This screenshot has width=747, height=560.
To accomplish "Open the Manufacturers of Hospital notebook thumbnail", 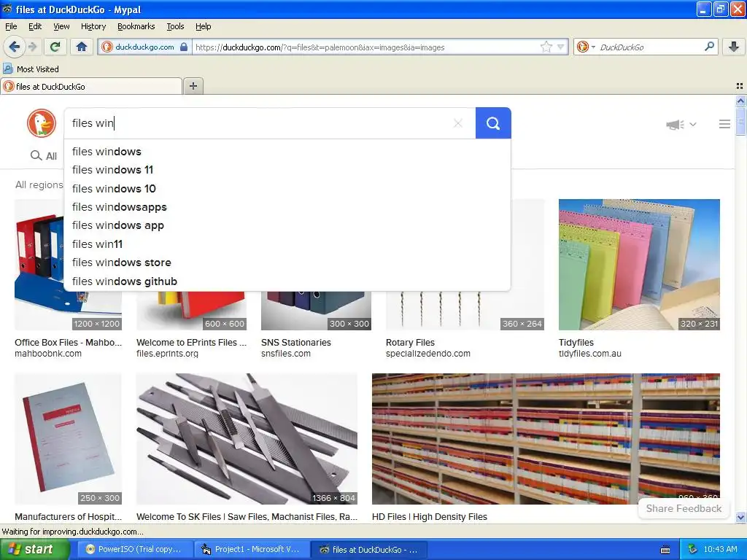I will click(68, 438).
